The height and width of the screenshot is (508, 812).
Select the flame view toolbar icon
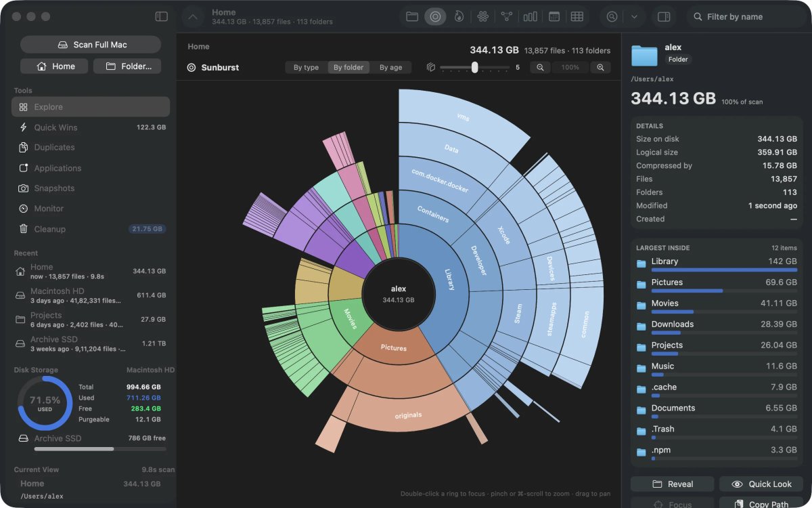pos(459,16)
